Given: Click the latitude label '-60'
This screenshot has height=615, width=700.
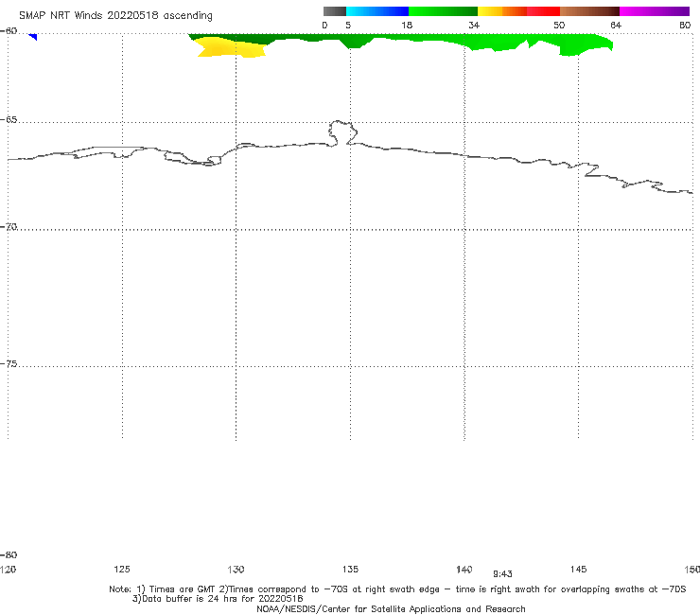Looking at the screenshot, I should tap(9, 31).
